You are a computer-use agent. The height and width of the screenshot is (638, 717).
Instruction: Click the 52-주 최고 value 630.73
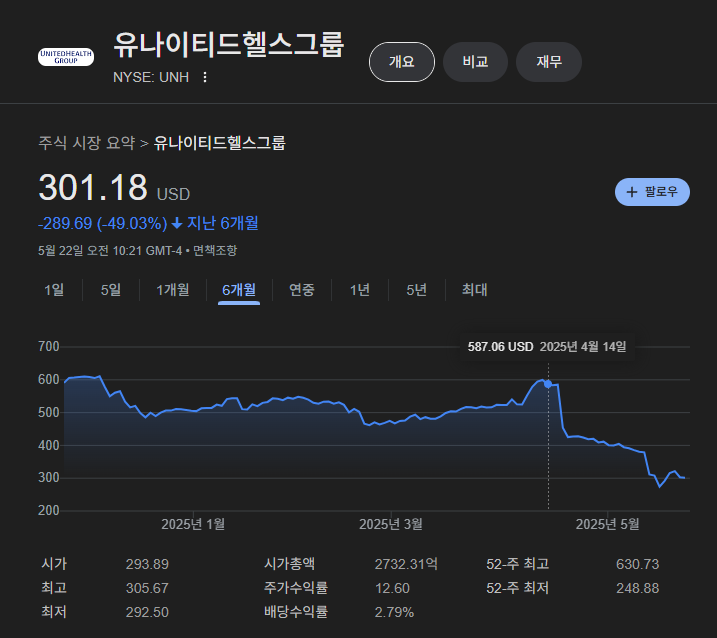tap(637, 564)
